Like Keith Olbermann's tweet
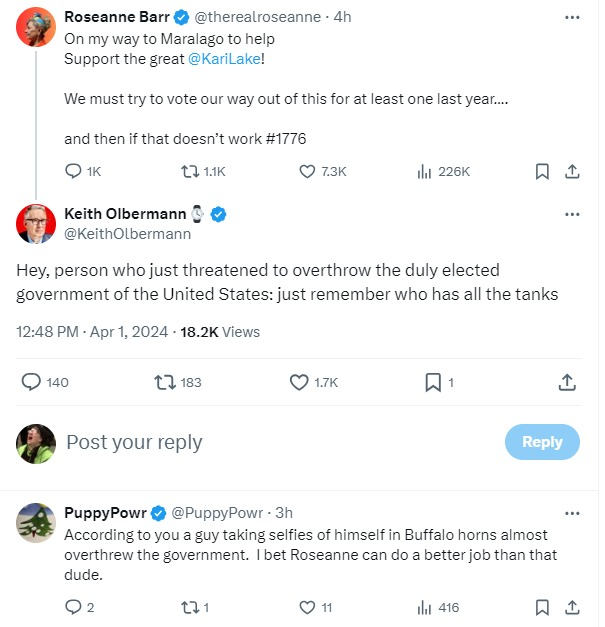 click(x=299, y=382)
